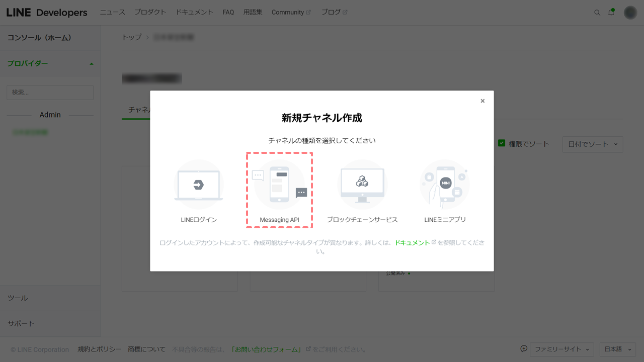Close the 新規チャネル作成 dialog
Viewport: 644px width, 362px height.
click(482, 101)
